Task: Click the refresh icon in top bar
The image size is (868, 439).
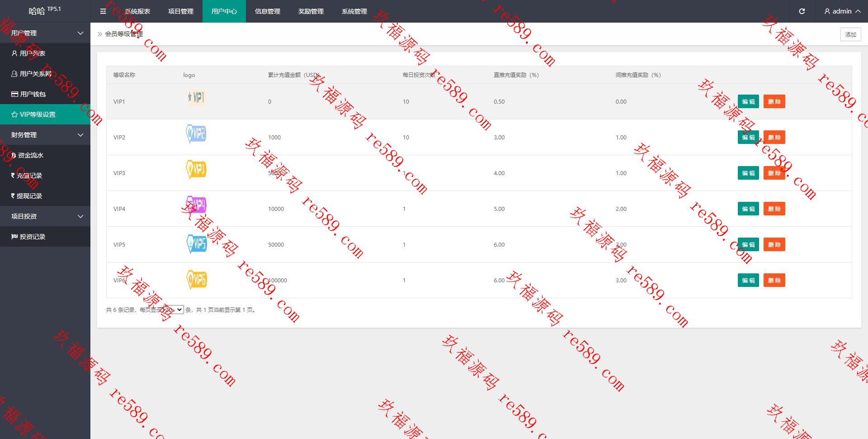Action: point(802,11)
